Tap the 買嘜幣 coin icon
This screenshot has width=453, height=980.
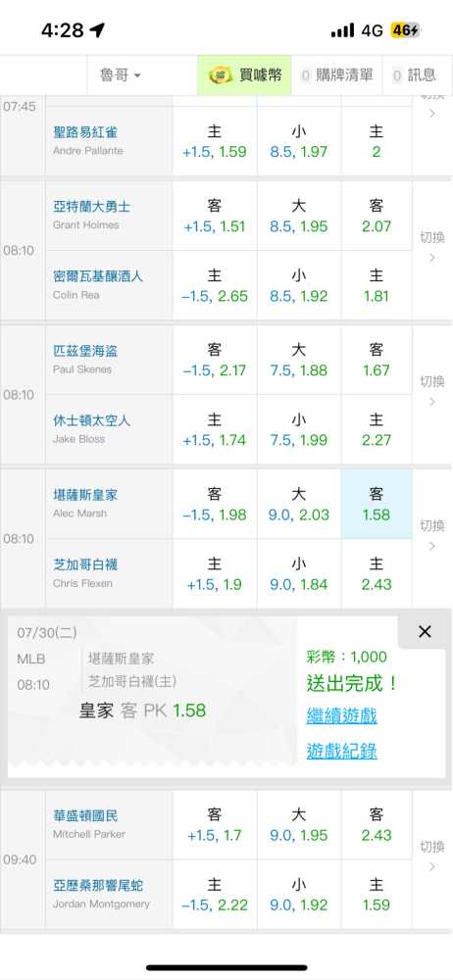coord(219,75)
